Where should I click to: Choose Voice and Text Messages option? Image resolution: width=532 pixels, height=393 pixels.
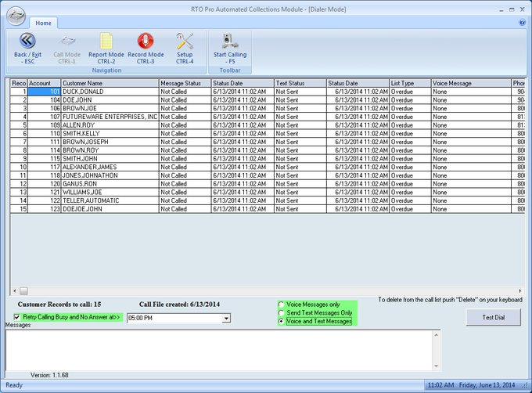282,321
